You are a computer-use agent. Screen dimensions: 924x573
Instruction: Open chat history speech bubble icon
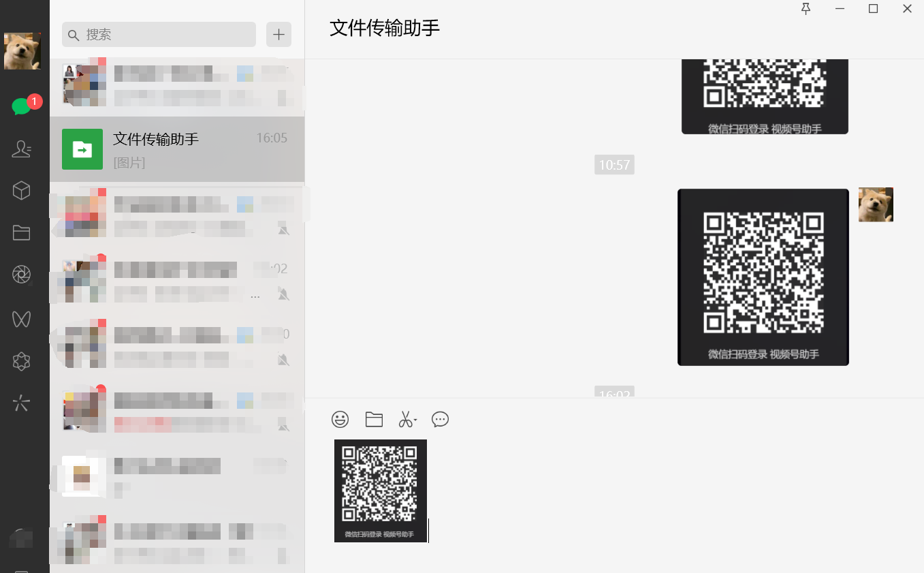click(x=441, y=420)
